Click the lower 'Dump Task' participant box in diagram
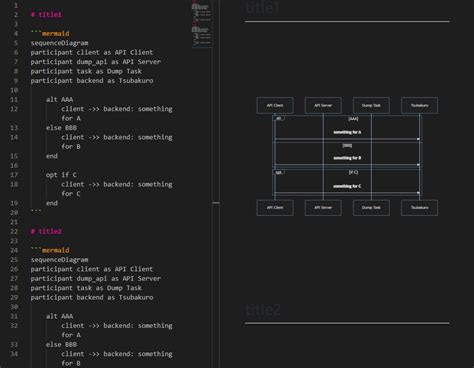The height and width of the screenshot is (368, 474). click(x=371, y=208)
